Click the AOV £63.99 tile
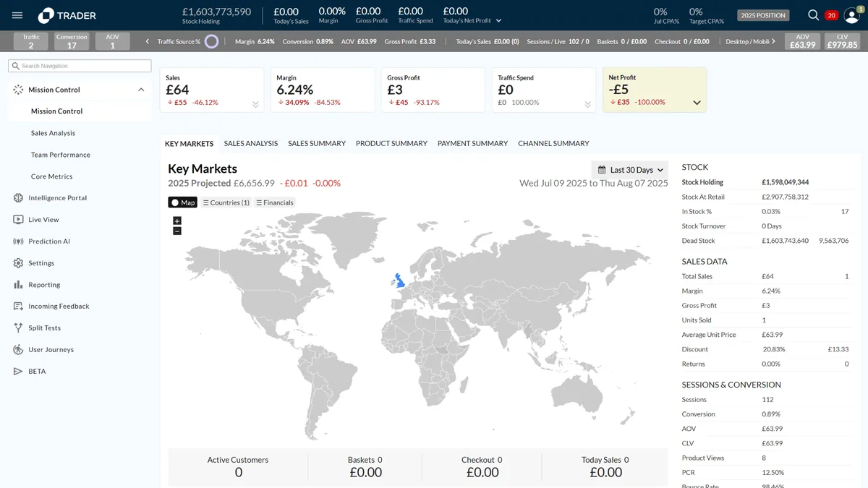 pos(802,41)
